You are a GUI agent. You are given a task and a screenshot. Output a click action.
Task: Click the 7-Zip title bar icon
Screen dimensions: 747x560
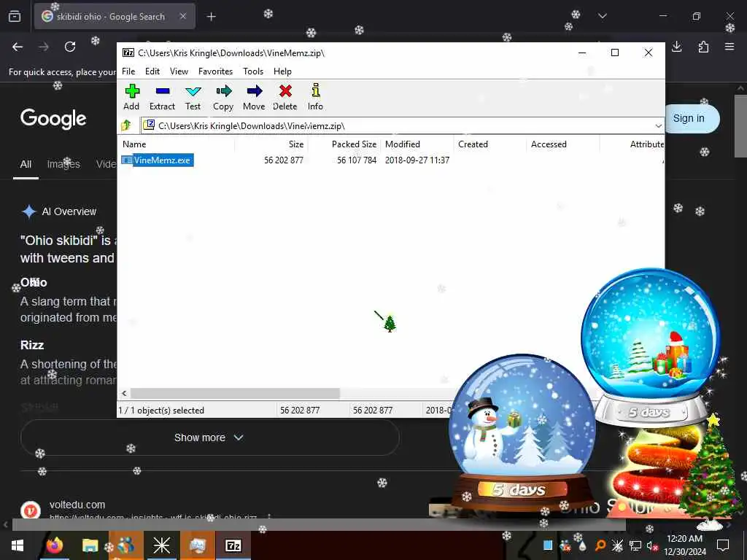(128, 52)
